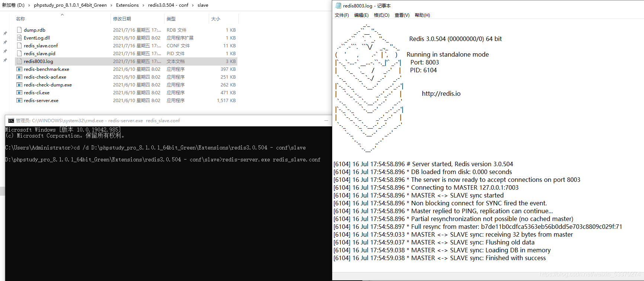Viewport: 644px width, 281px height.
Task: Select the redis_slave.pid file name
Action: tap(39, 53)
